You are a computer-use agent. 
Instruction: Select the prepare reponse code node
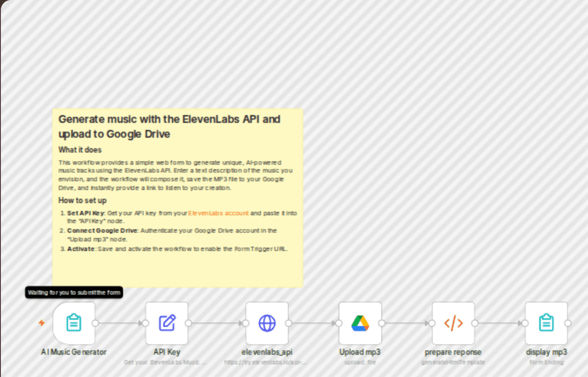(x=454, y=323)
